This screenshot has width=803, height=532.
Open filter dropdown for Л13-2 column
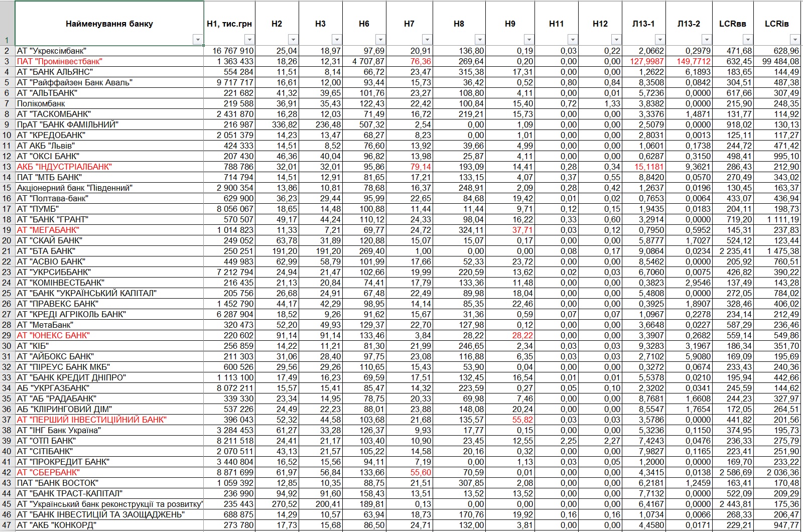point(707,40)
